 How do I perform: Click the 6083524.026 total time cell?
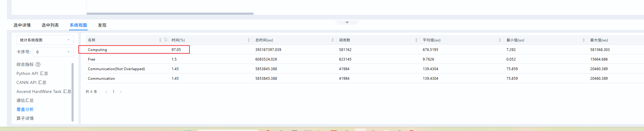(266, 59)
